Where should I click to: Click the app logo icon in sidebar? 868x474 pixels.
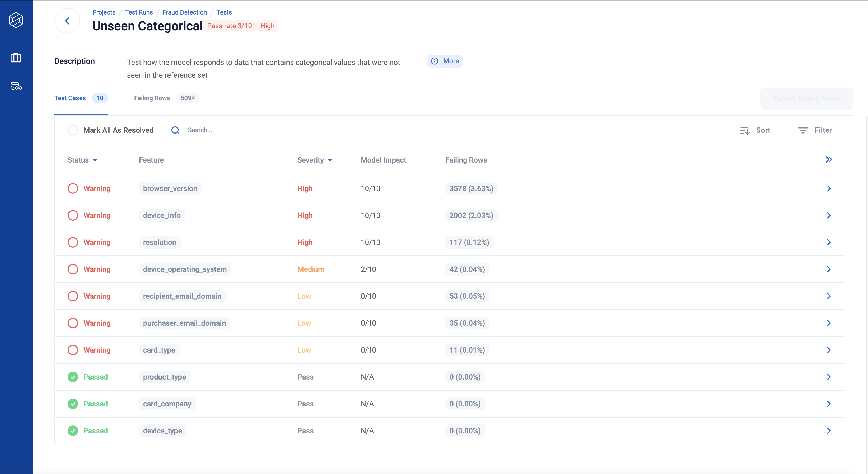point(16,20)
